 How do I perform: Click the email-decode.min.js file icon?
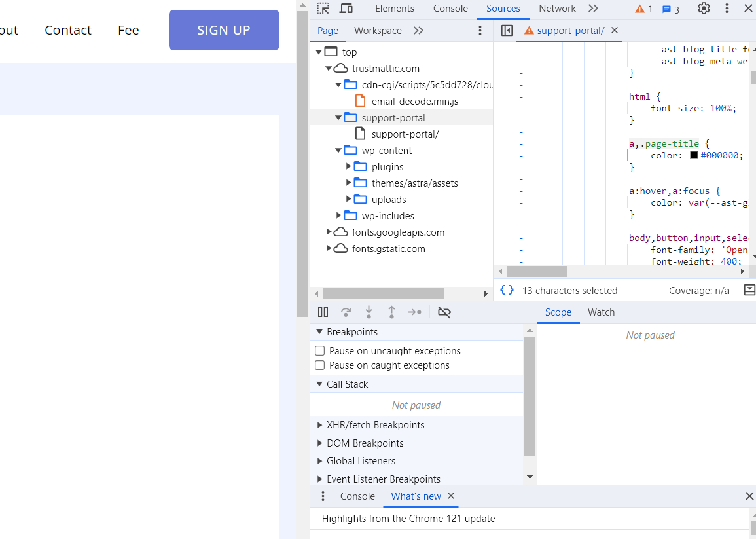coord(360,101)
